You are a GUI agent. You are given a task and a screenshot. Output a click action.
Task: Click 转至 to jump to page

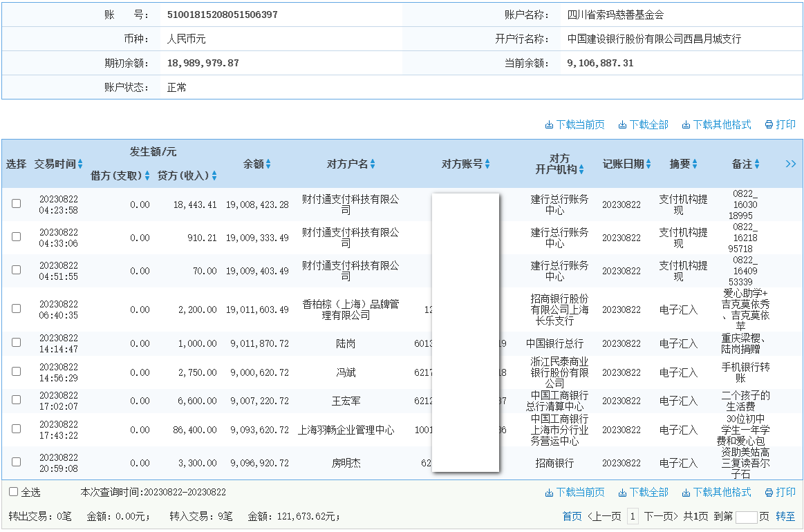785,517
